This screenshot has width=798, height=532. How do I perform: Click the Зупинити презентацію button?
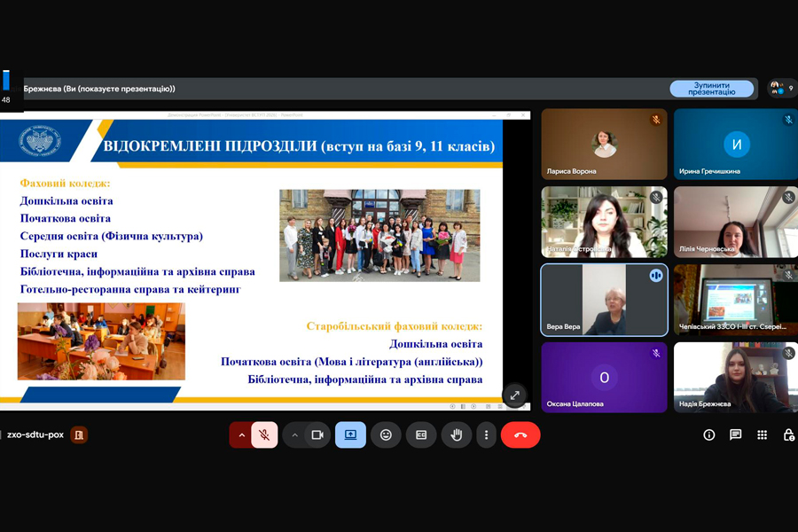711,89
